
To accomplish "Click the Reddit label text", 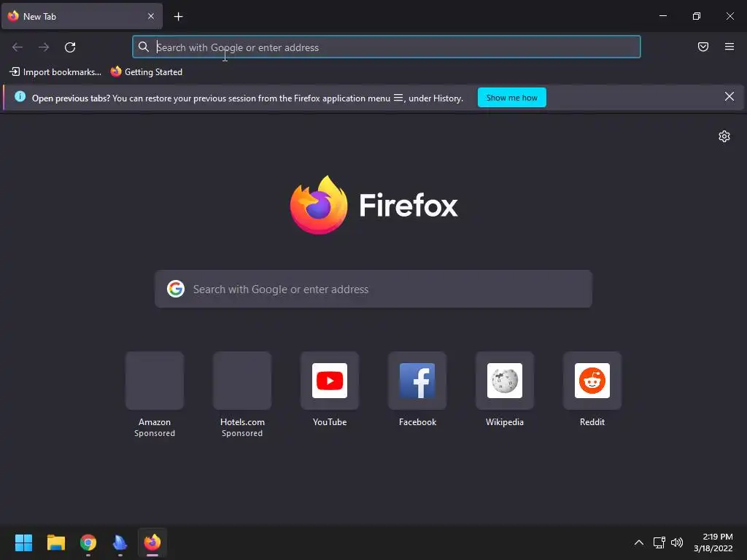I will pos(592,422).
